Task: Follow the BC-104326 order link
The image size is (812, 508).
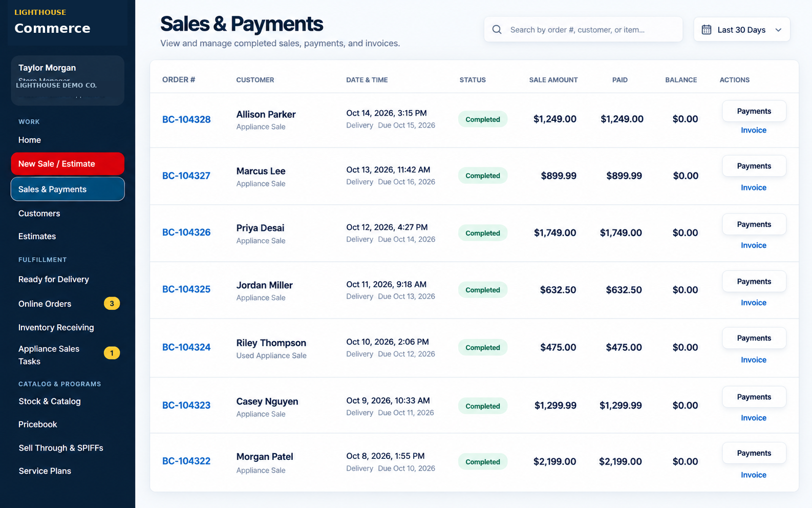Action: [186, 232]
